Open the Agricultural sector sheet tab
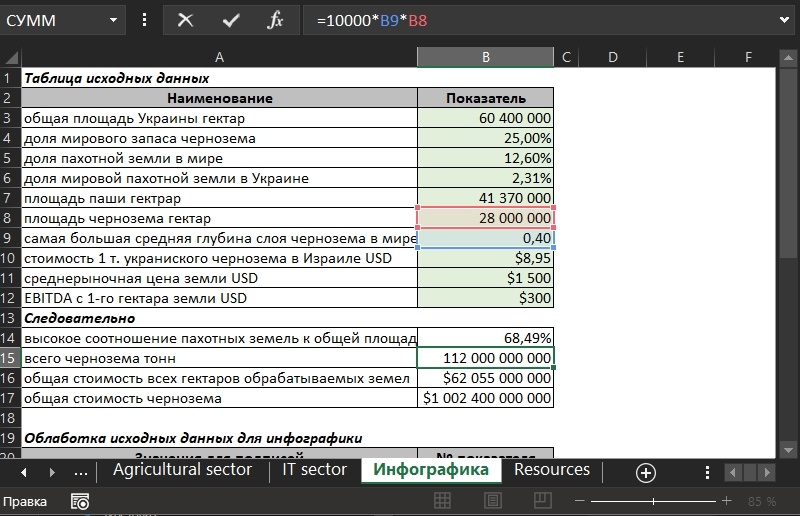The height and width of the screenshot is (516, 800). (182, 470)
